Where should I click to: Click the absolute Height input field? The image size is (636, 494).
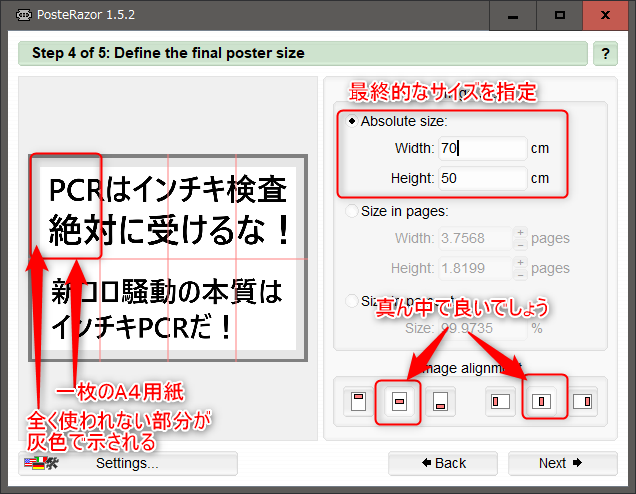tap(481, 179)
